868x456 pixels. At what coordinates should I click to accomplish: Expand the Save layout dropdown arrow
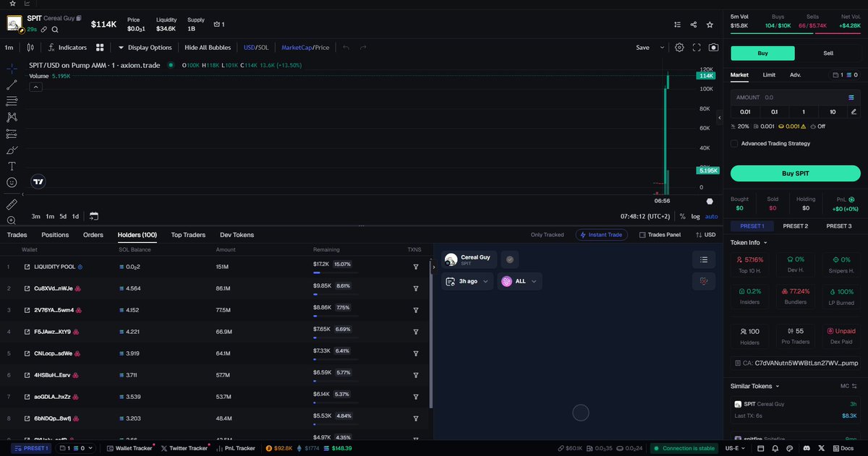[662, 48]
